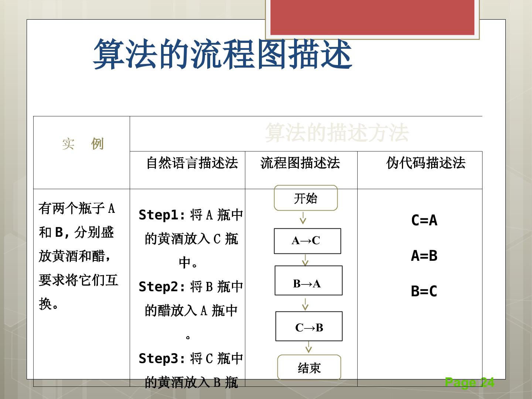Click the 伪代码描述法 column header
This screenshot has width=532, height=399.
[x=426, y=163]
